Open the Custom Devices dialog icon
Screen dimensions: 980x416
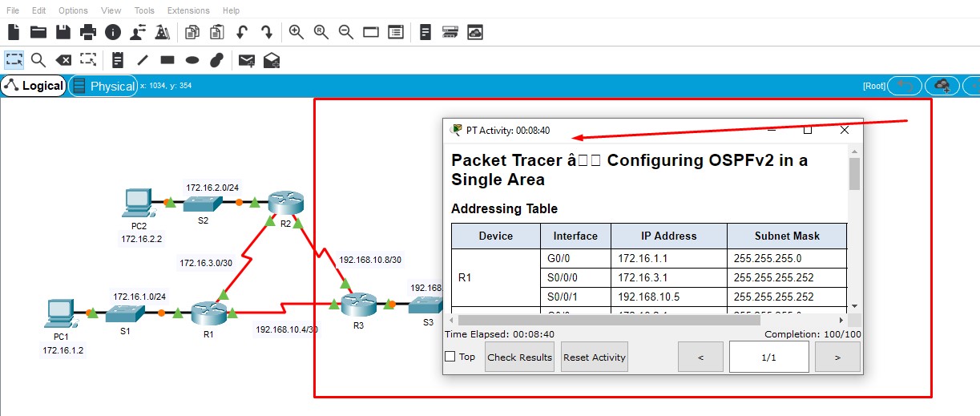[x=396, y=32]
